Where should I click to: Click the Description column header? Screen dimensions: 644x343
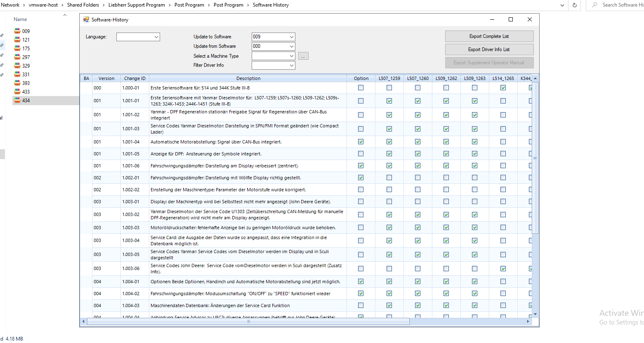[x=248, y=78]
